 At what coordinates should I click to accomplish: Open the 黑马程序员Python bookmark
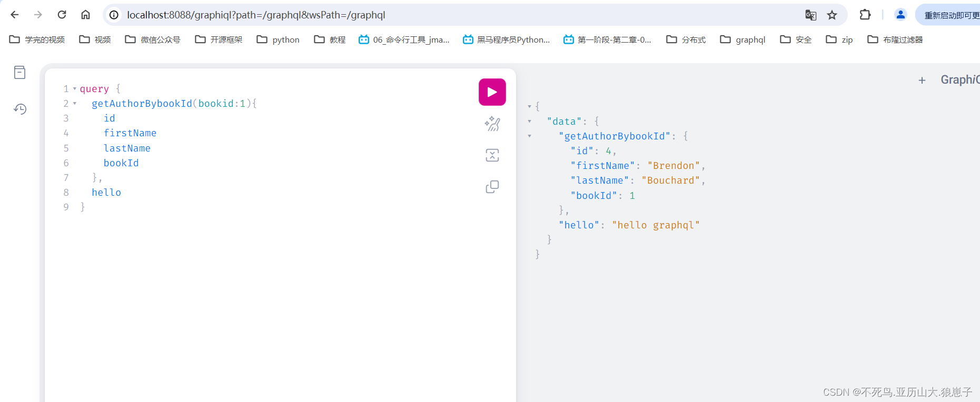click(507, 39)
